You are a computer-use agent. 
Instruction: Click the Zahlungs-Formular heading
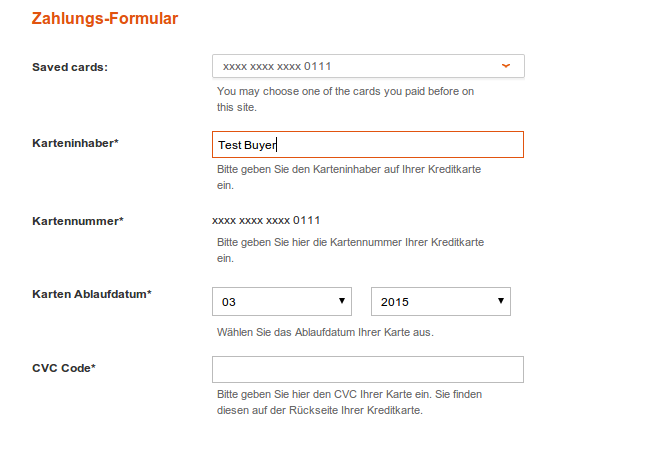(x=105, y=19)
